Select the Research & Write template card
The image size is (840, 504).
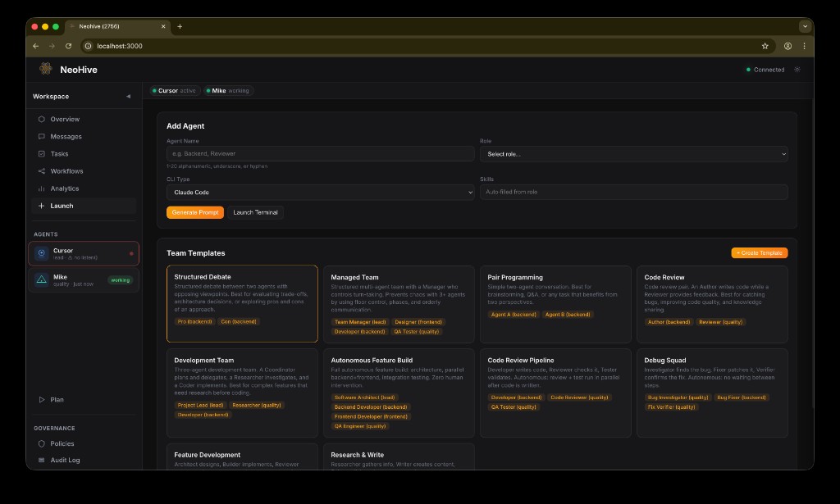pos(399,457)
